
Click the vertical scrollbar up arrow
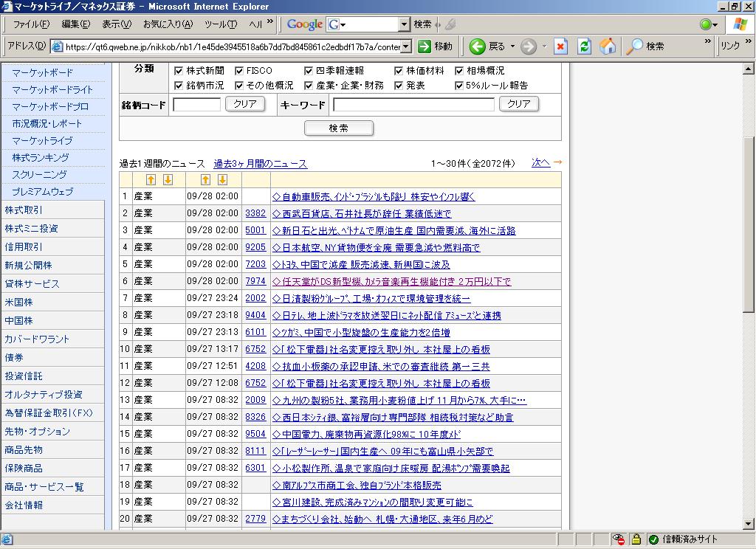tap(748, 69)
